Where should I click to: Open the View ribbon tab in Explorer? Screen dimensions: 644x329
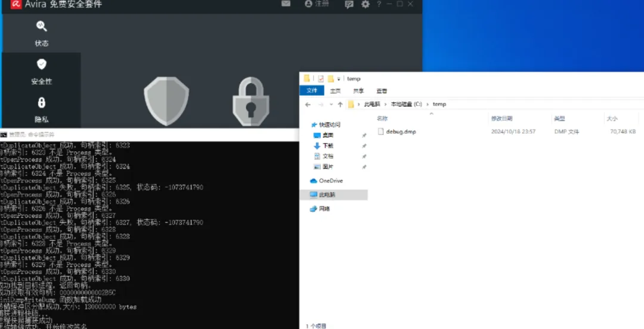pos(382,91)
